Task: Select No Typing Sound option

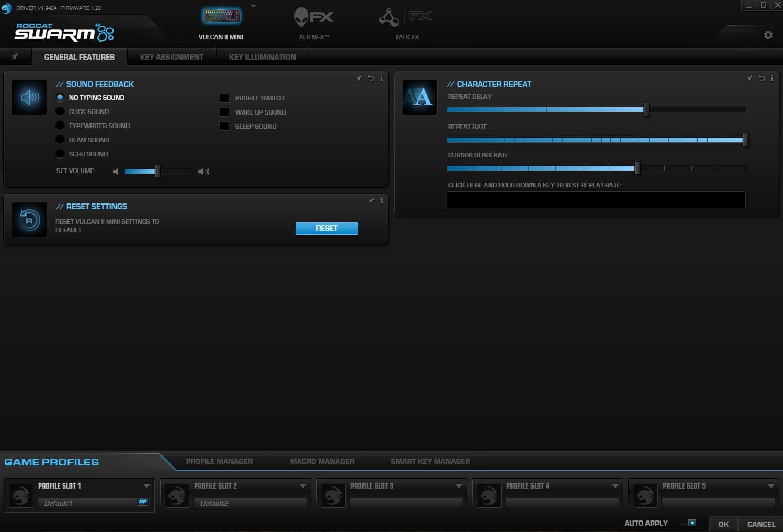Action: (x=60, y=98)
